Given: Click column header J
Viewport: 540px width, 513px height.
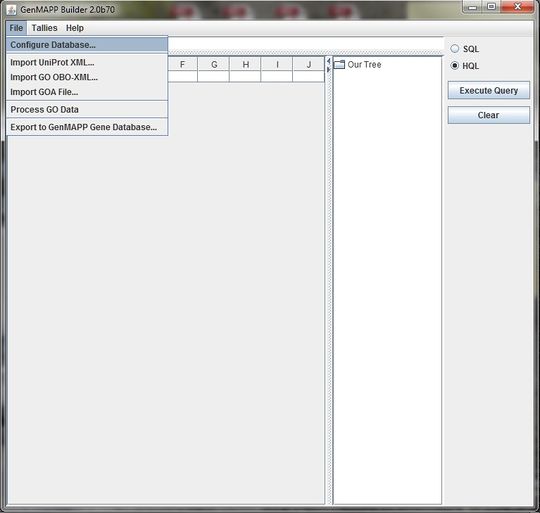Looking at the screenshot, I should [309, 64].
